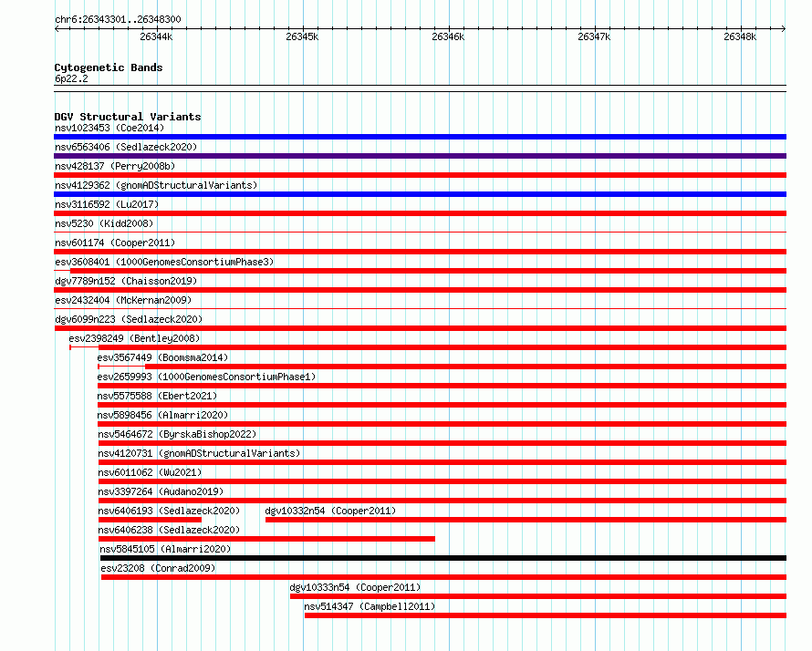
Task: Open esv3608401 (1000GenomesConsortiumPhase3) label
Action: pos(164,262)
